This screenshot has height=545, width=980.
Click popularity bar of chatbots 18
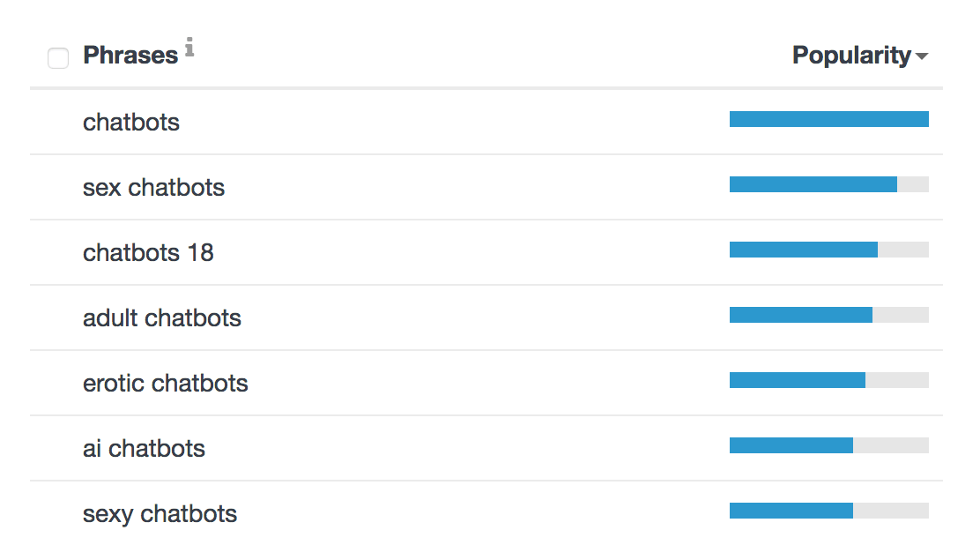828,250
